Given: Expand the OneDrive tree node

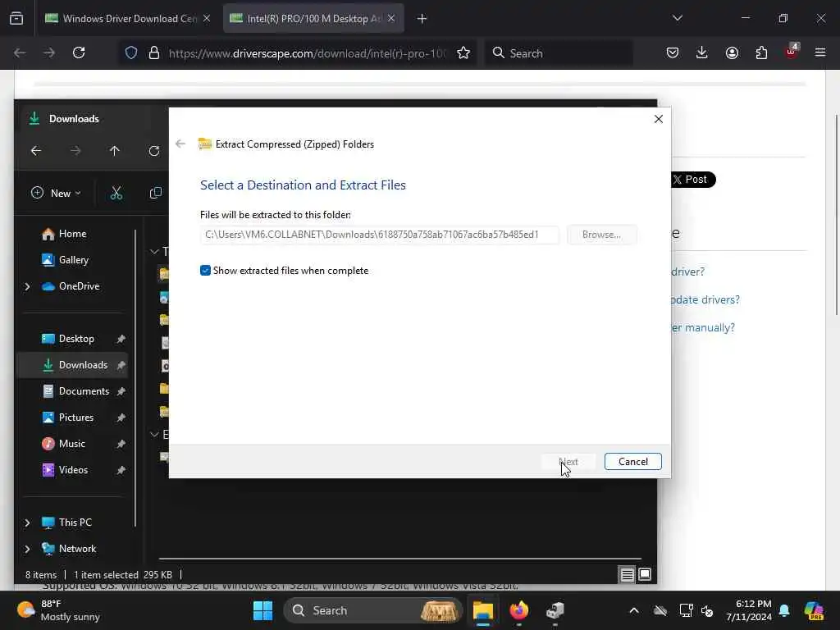Looking at the screenshot, I should click(27, 286).
